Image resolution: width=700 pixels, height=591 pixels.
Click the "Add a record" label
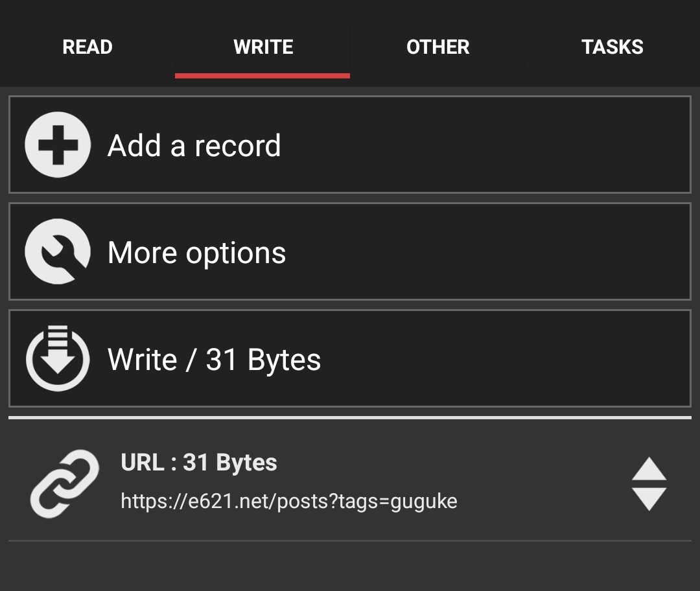[x=194, y=146]
